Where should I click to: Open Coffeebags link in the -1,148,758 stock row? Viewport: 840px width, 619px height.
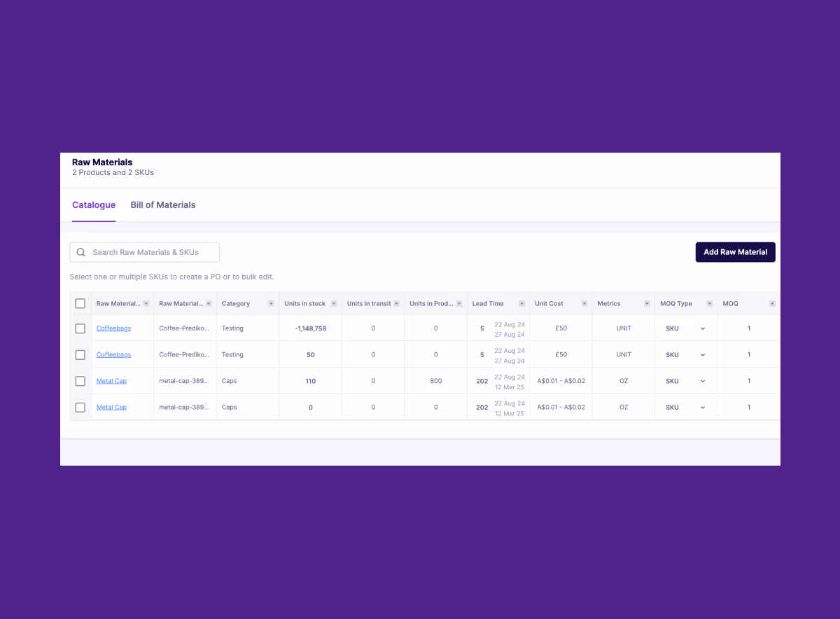coord(113,328)
